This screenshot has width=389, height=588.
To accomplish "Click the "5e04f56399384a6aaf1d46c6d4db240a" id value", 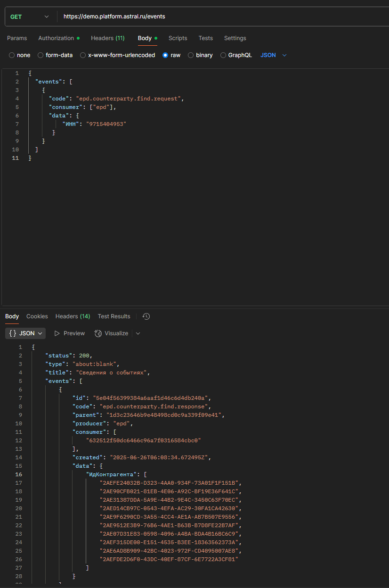I will point(151,398).
